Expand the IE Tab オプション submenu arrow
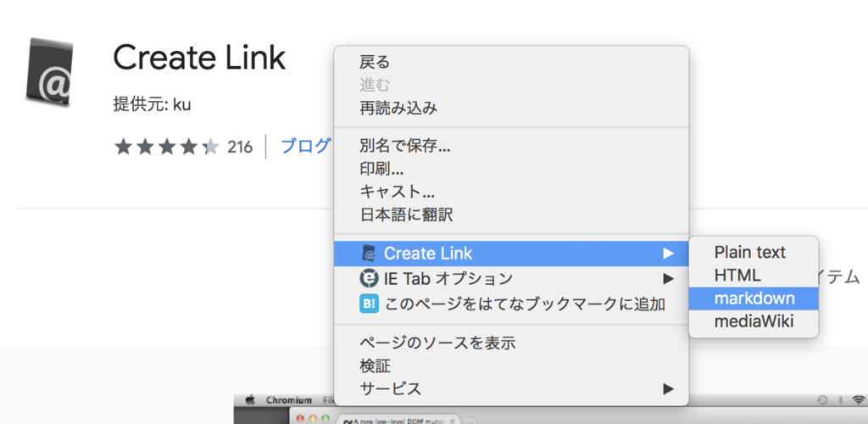This screenshot has width=868, height=424. (668, 278)
